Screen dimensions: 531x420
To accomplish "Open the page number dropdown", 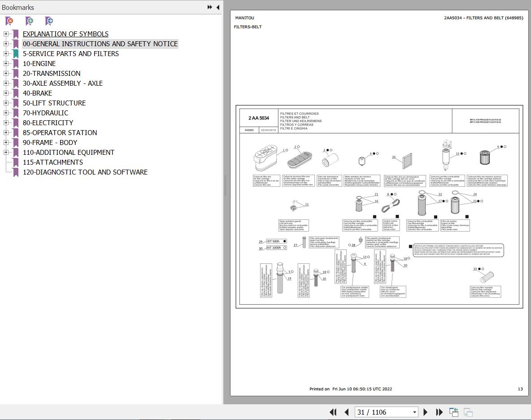I will click(414, 412).
